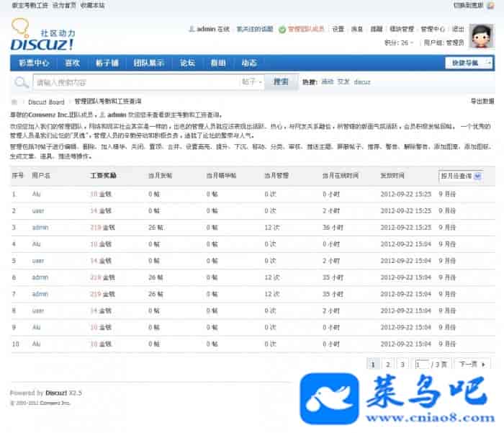
Task: Open the 群组 nav tab
Action: pyautogui.click(x=218, y=63)
